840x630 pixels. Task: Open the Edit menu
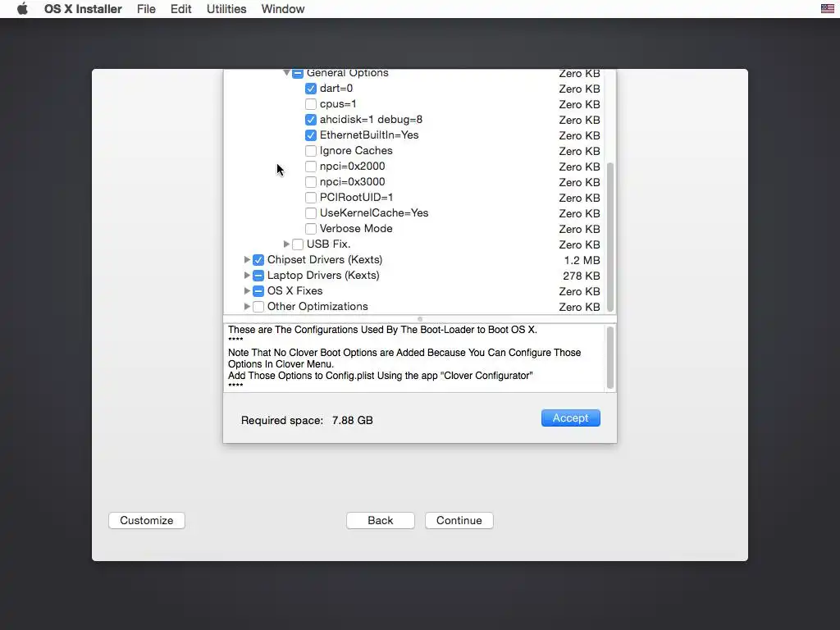(x=181, y=9)
